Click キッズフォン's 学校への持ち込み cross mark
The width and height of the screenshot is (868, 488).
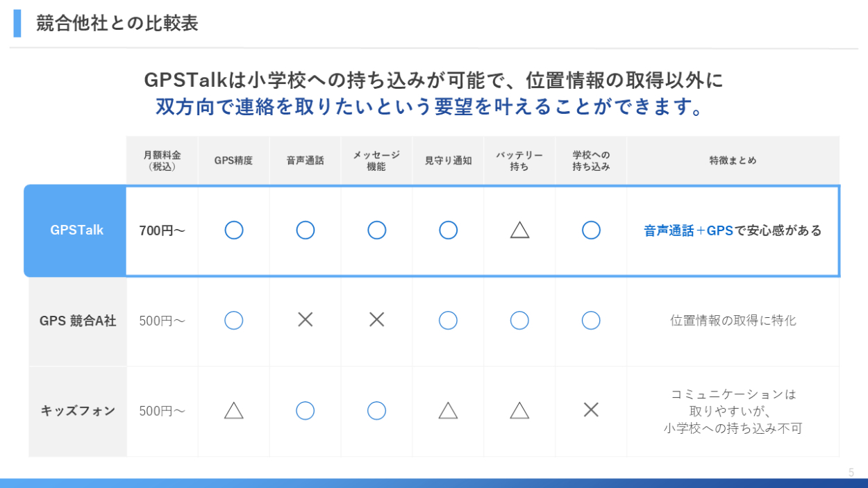point(591,410)
